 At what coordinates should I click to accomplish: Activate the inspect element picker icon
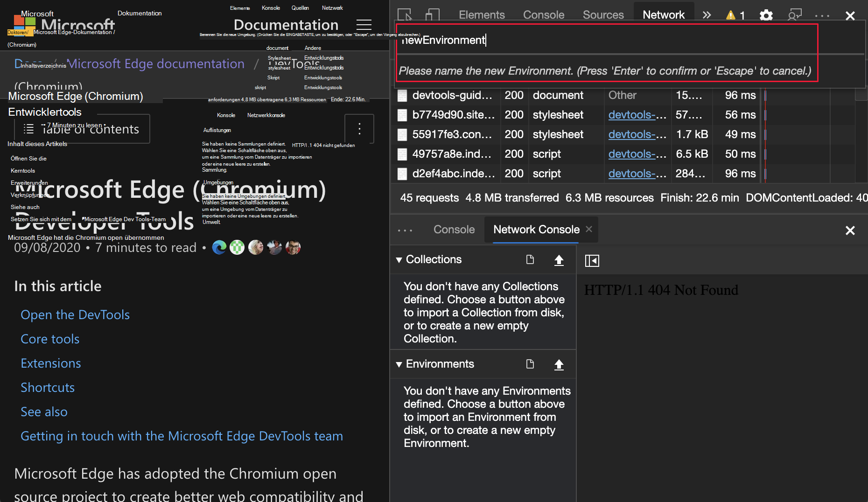tap(405, 15)
